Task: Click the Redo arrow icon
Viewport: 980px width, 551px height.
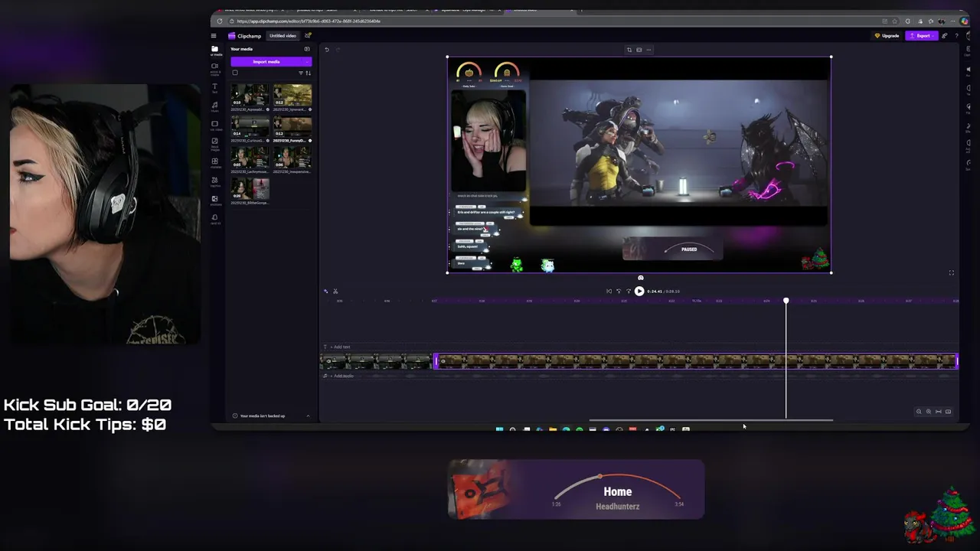Action: pyautogui.click(x=338, y=50)
